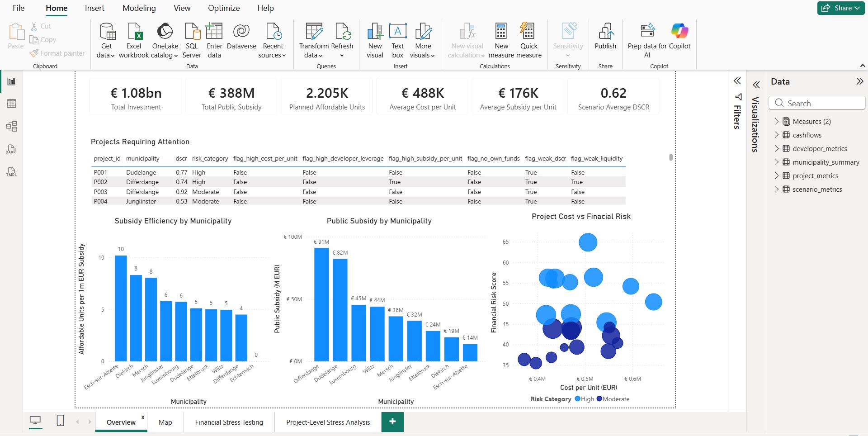Select the High risk category legend swatch
This screenshot has height=436, width=868.
pos(577,399)
